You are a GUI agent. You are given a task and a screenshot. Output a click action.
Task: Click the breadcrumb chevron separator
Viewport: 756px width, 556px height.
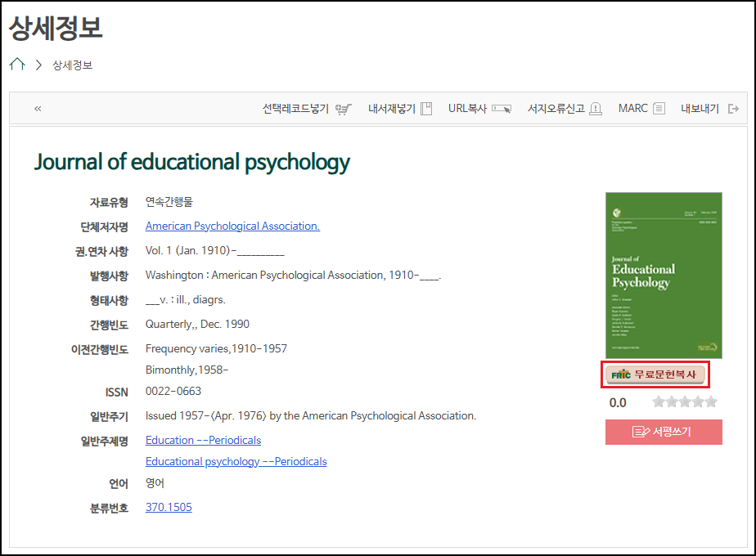pyautogui.click(x=38, y=65)
